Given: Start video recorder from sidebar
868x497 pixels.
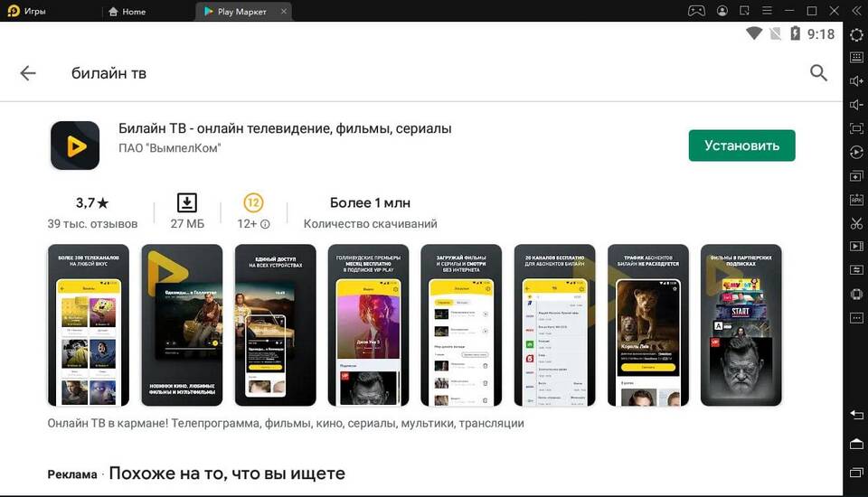Looking at the screenshot, I should point(856,247).
